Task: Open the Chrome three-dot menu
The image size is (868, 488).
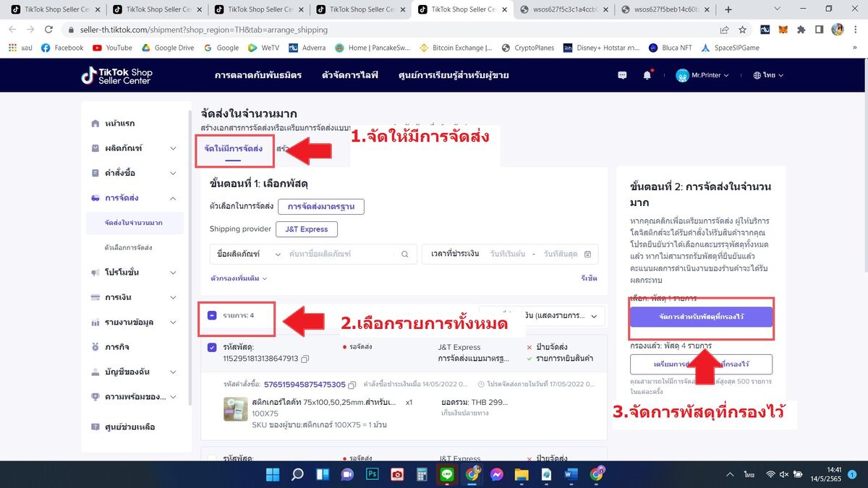Action: [854, 30]
